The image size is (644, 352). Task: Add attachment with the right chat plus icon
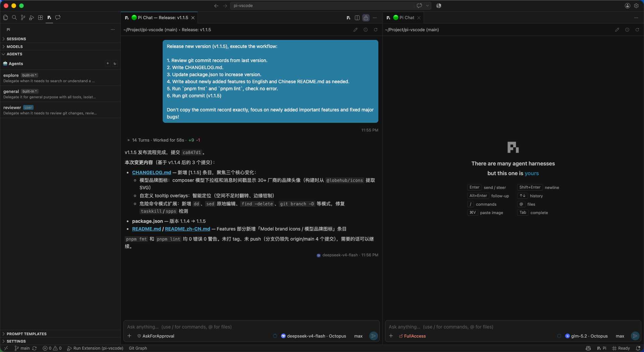(391, 336)
